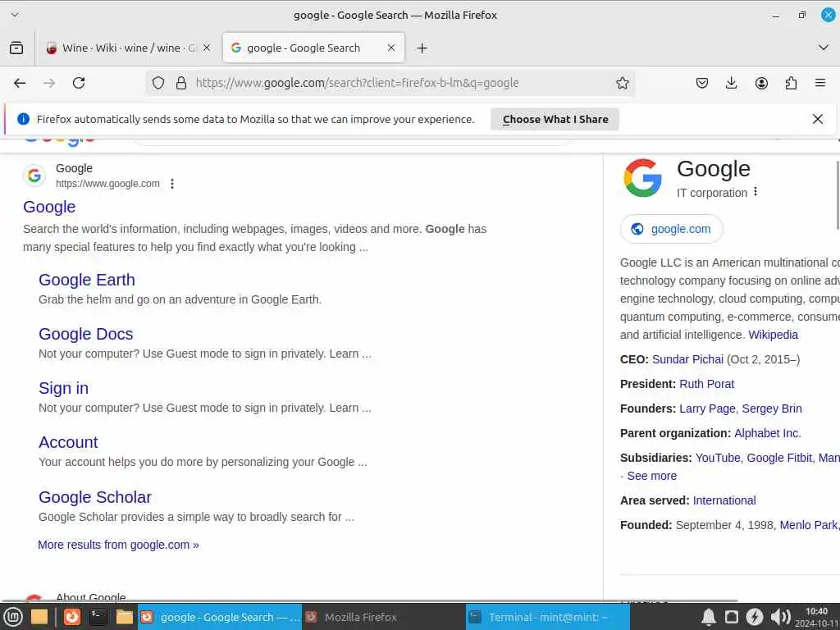
Task: Switch to Mozilla Firefox taskbar window
Action: coord(384,617)
